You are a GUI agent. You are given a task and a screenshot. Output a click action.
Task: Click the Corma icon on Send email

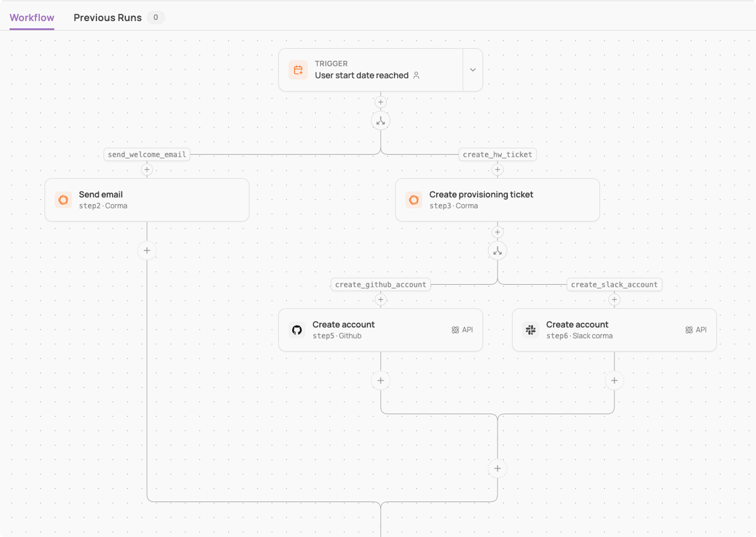click(63, 200)
